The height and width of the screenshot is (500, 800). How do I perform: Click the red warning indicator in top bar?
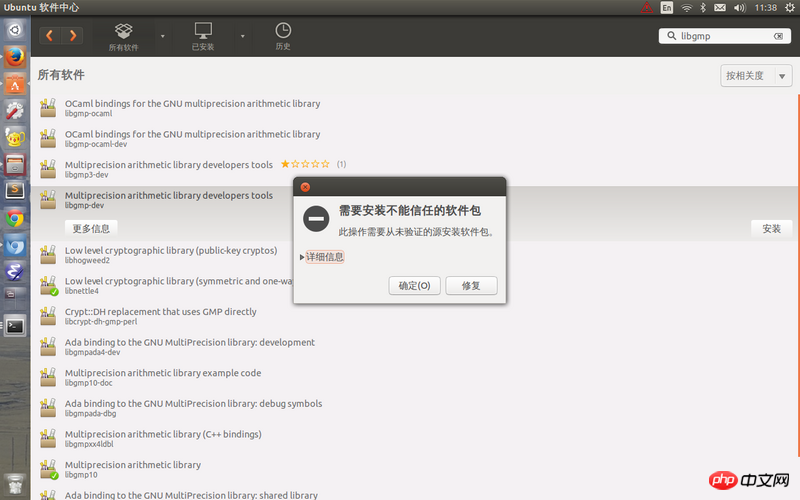(x=646, y=8)
